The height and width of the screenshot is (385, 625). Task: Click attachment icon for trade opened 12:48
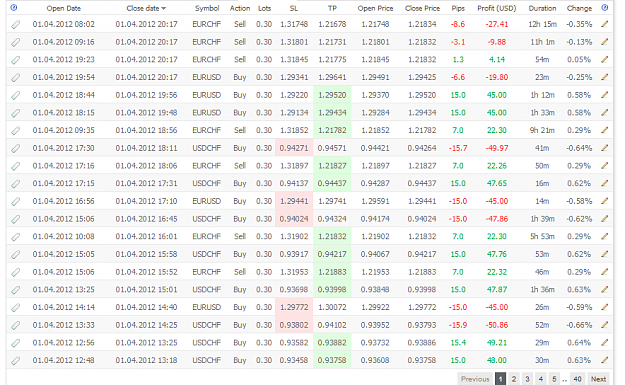click(15, 361)
